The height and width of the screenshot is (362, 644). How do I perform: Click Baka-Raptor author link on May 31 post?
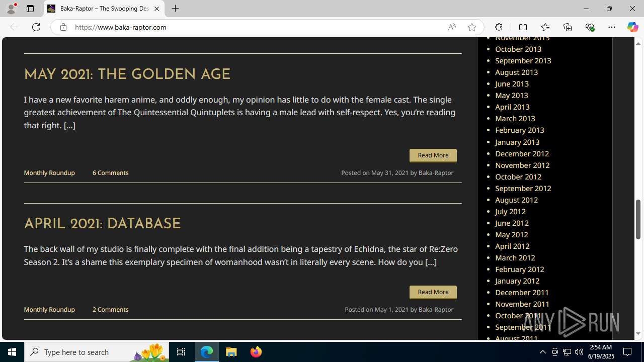pos(436,172)
